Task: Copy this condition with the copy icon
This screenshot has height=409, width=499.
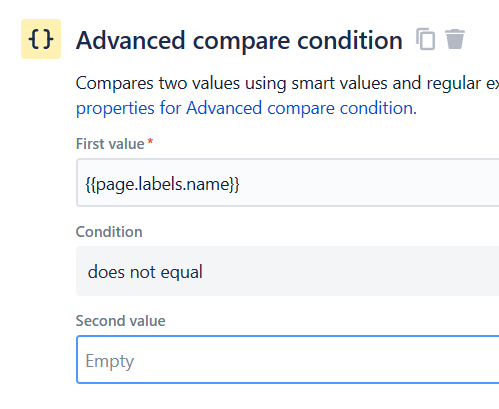Action: (425, 39)
